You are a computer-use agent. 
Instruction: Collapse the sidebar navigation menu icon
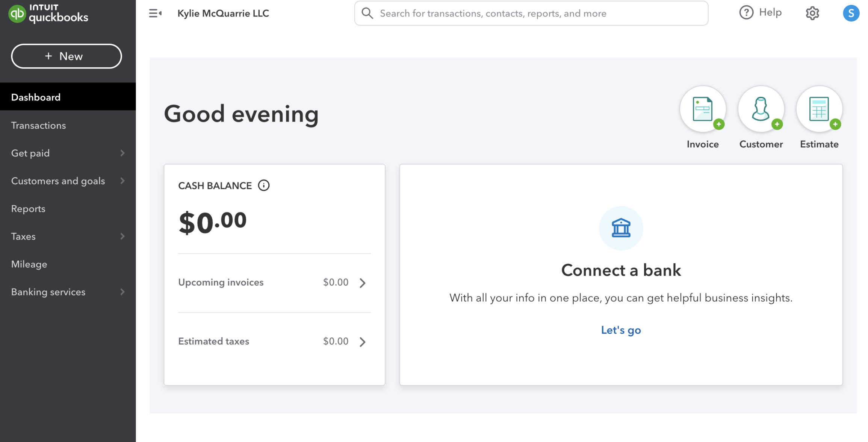coord(155,14)
